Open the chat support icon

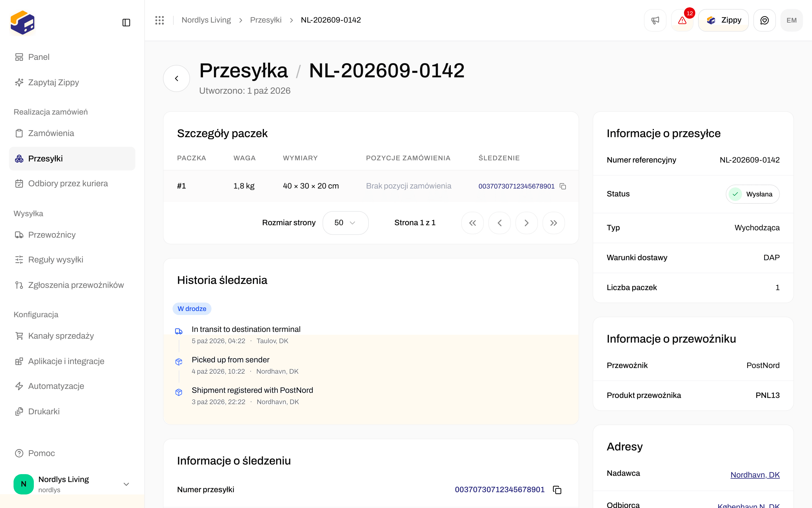(764, 20)
